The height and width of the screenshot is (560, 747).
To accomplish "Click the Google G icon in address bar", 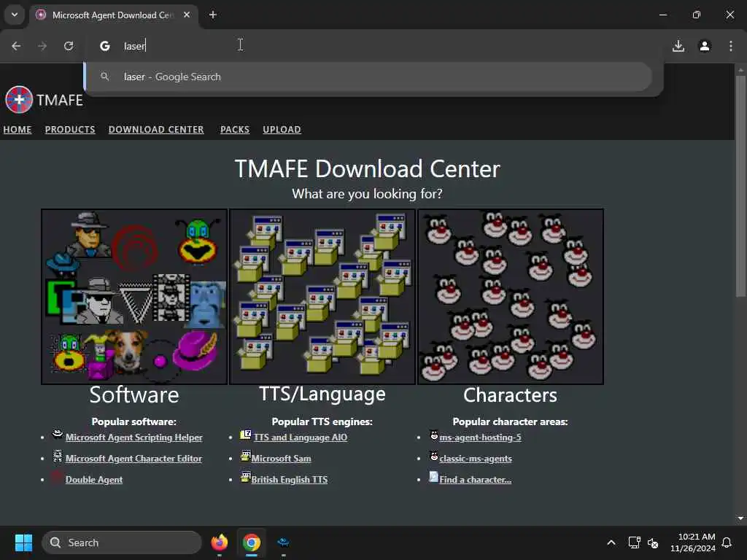I will [x=105, y=46].
